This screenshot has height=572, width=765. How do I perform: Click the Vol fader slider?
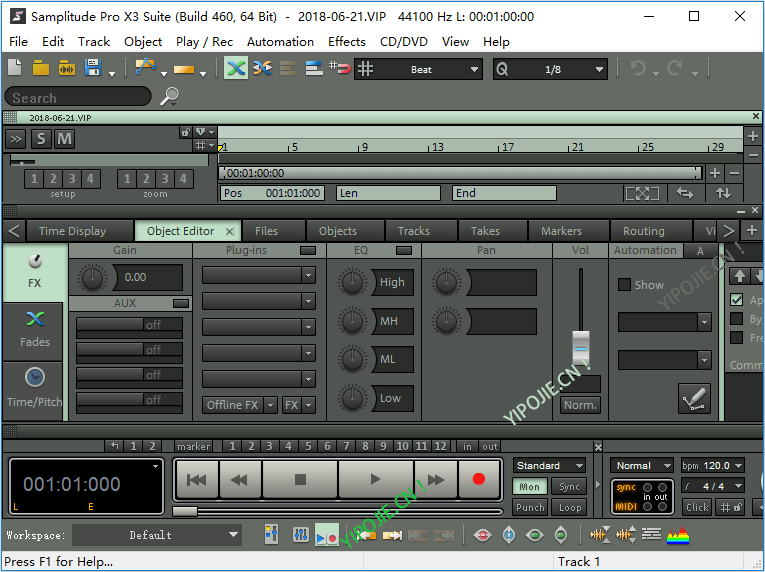pos(581,345)
